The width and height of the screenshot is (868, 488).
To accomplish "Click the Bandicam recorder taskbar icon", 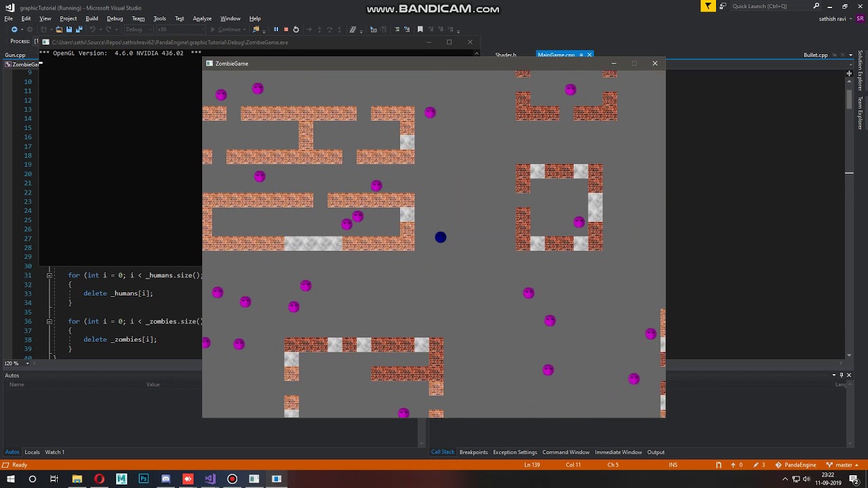I will [x=232, y=479].
